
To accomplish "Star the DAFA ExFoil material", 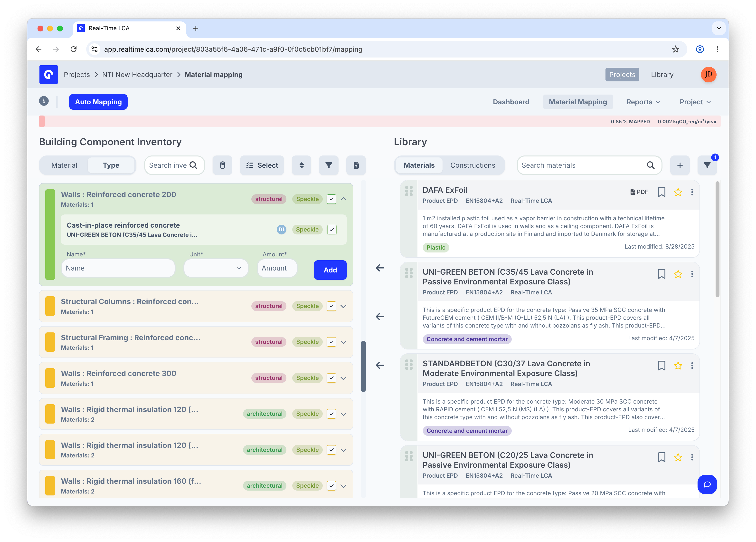I will (x=678, y=192).
